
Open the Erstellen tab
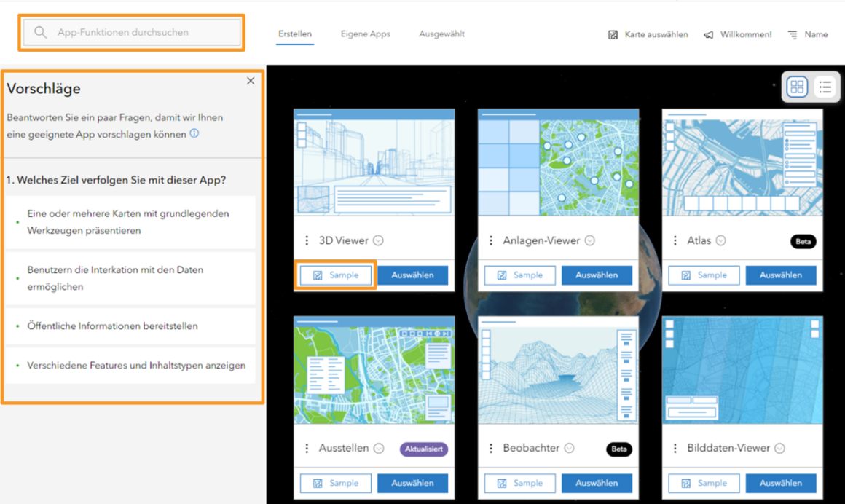click(295, 34)
